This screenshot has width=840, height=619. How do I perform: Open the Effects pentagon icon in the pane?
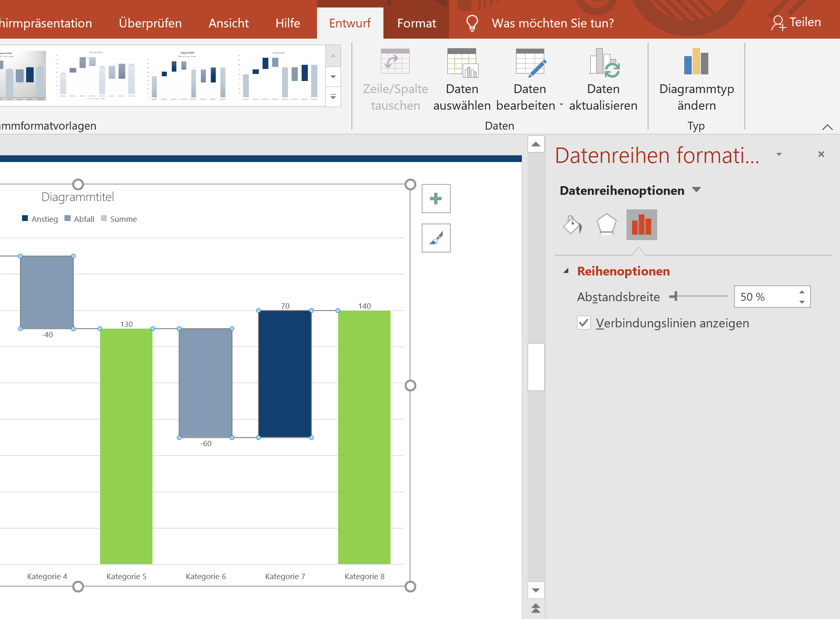pyautogui.click(x=607, y=225)
